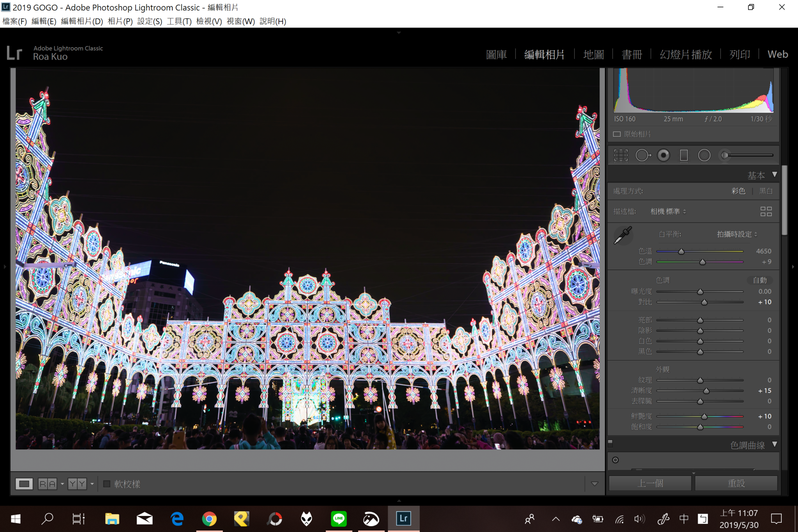
Task: Toggle the Tone Curve panel on/off switch
Action: (611, 443)
